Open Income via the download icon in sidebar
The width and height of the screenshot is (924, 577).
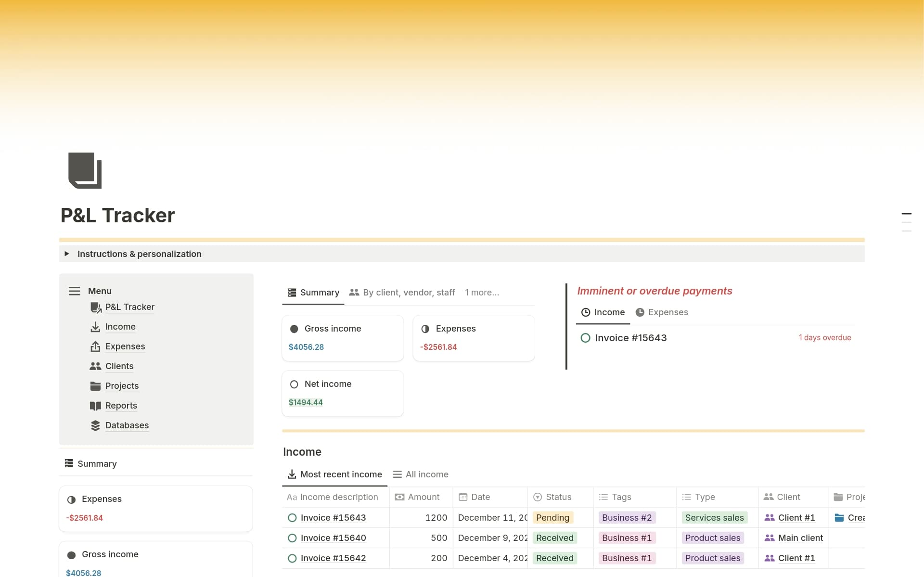click(96, 327)
